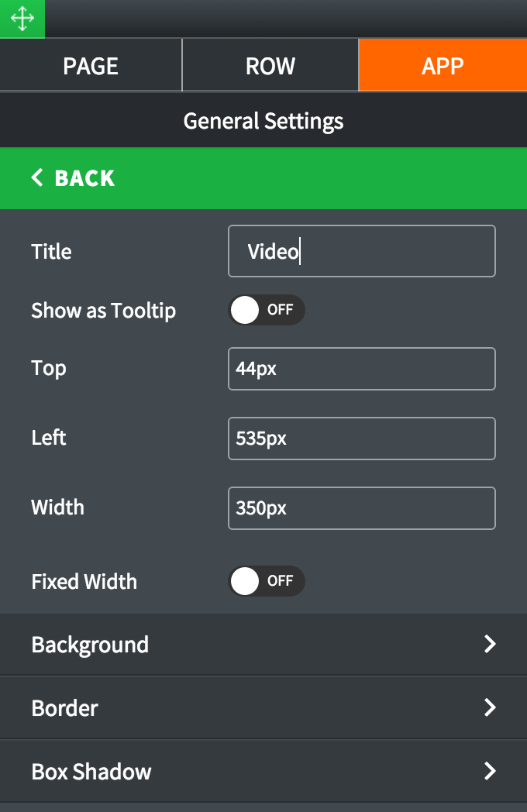
Task: Click the General Settings header
Action: pyautogui.click(x=263, y=121)
